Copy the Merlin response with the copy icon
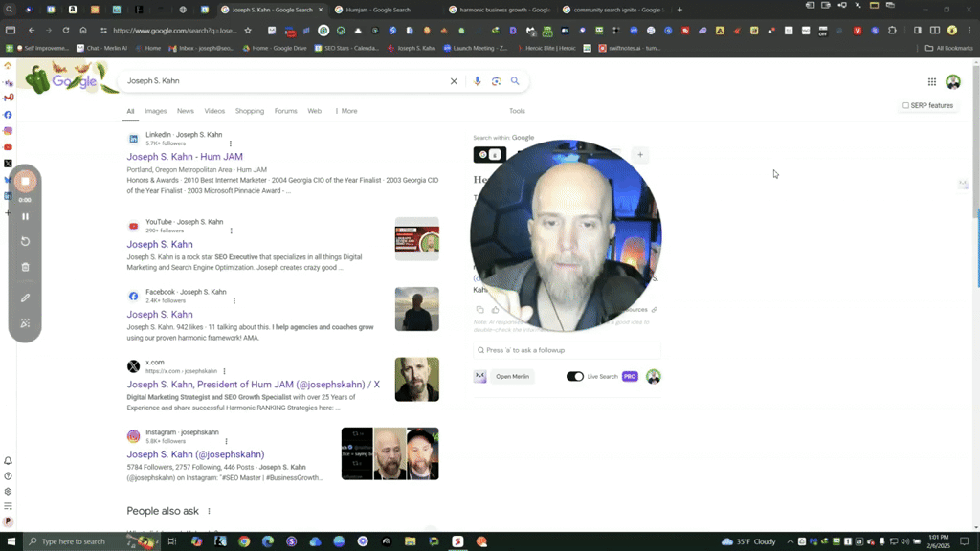 click(x=480, y=310)
